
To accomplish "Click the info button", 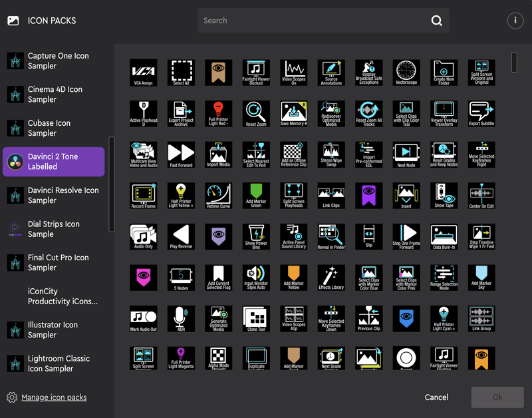I will click(x=515, y=21).
